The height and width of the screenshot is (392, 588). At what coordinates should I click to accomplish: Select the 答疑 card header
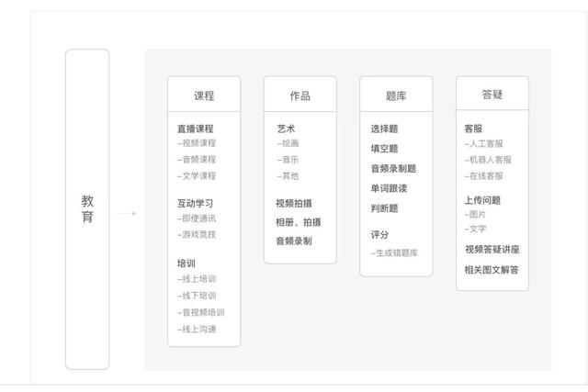pyautogui.click(x=492, y=94)
